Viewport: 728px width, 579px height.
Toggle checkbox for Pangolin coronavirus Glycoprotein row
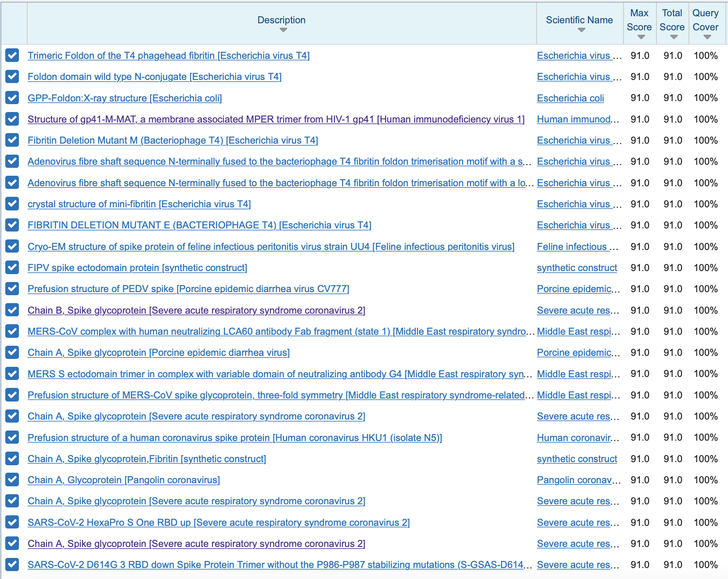(12, 480)
